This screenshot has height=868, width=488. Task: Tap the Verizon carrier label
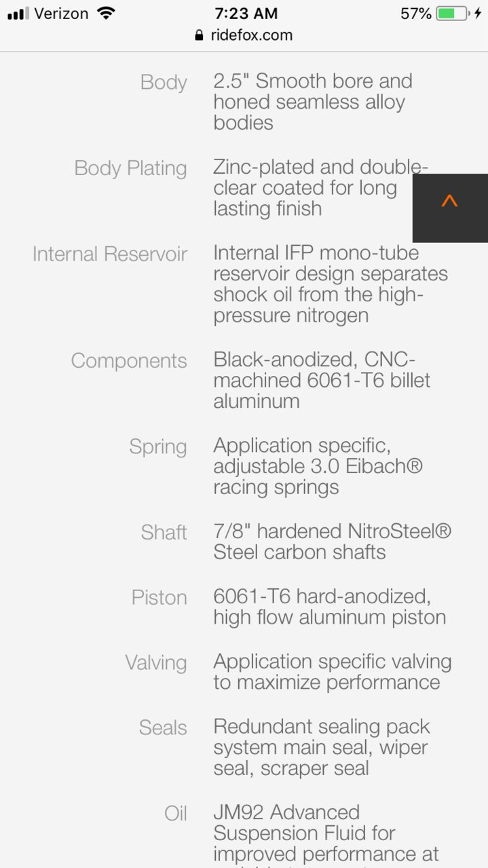[x=62, y=13]
